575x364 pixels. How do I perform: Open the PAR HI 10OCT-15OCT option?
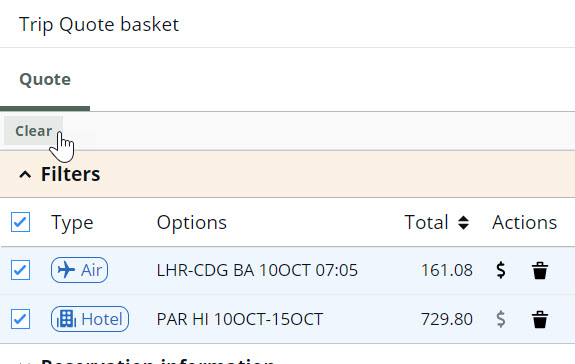pos(240,319)
